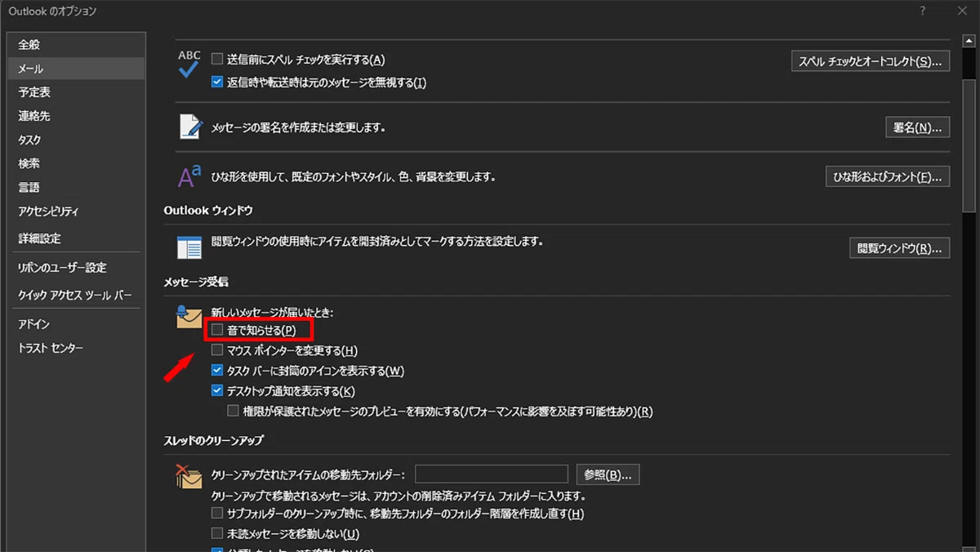Go to トラスト センター settings

click(75, 348)
